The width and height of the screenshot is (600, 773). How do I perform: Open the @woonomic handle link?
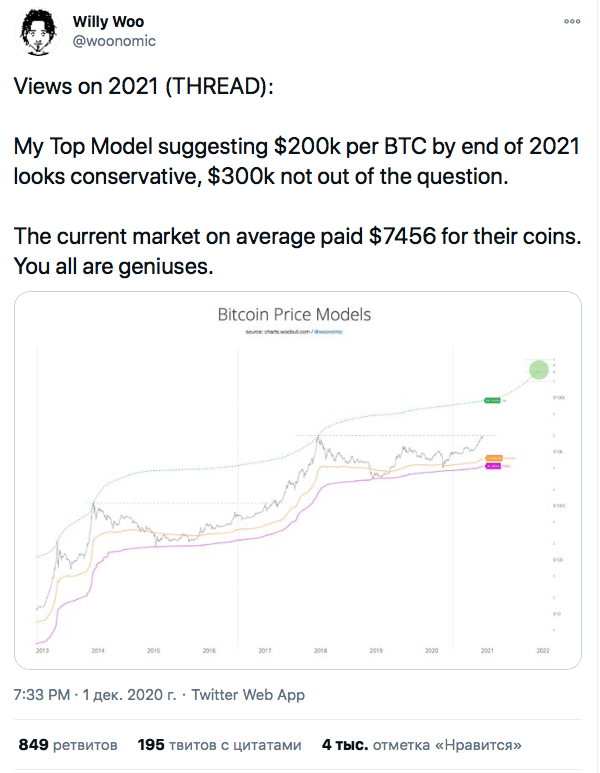114,41
